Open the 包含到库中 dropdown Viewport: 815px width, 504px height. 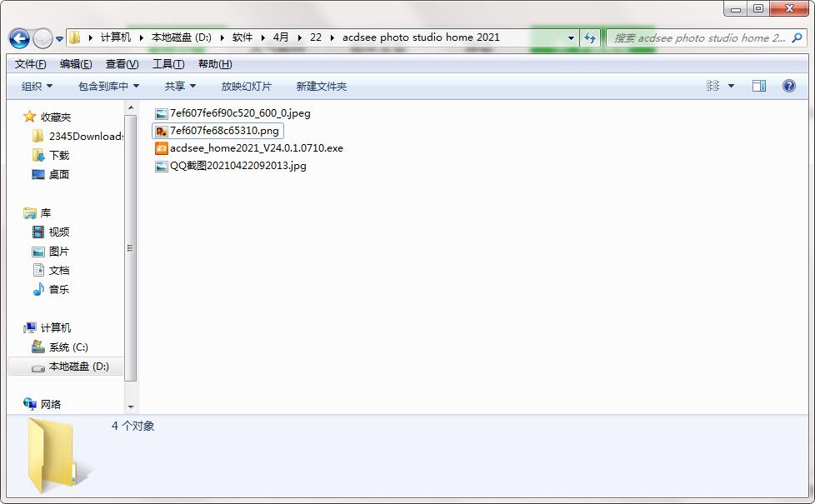(x=108, y=87)
